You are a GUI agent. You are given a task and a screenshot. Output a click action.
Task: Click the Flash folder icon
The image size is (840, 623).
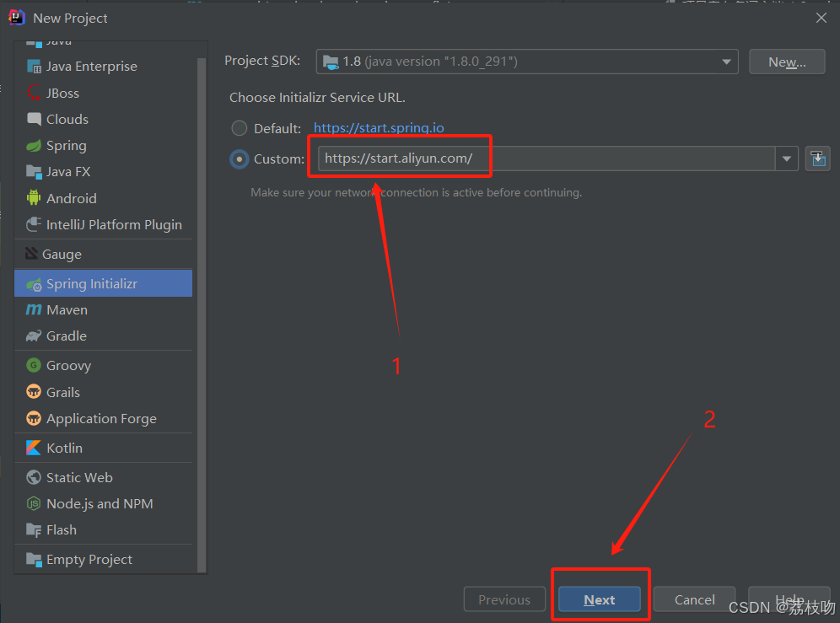[x=34, y=529]
